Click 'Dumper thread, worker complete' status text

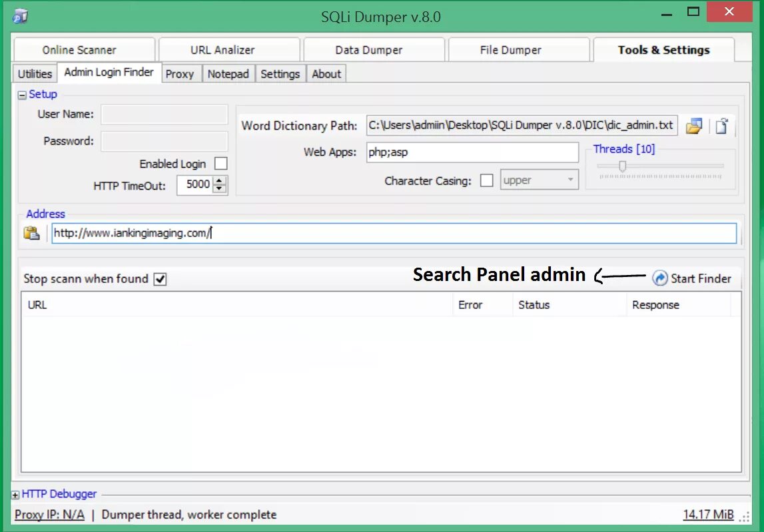point(189,515)
